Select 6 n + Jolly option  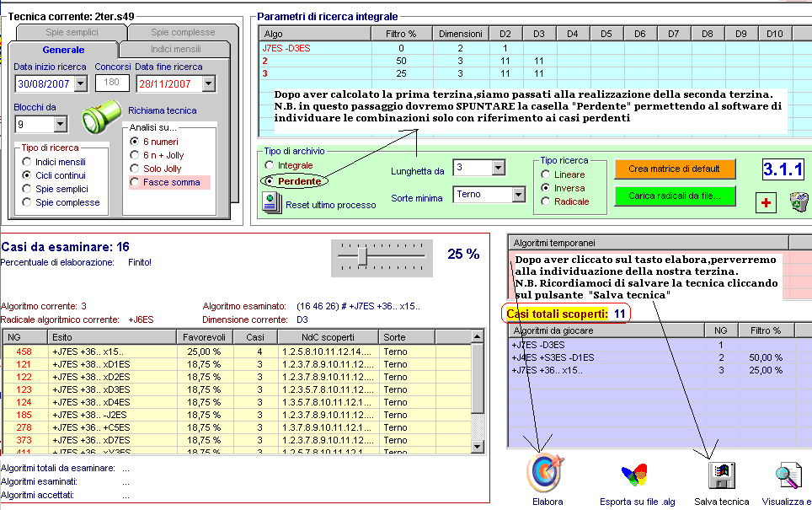135,155
